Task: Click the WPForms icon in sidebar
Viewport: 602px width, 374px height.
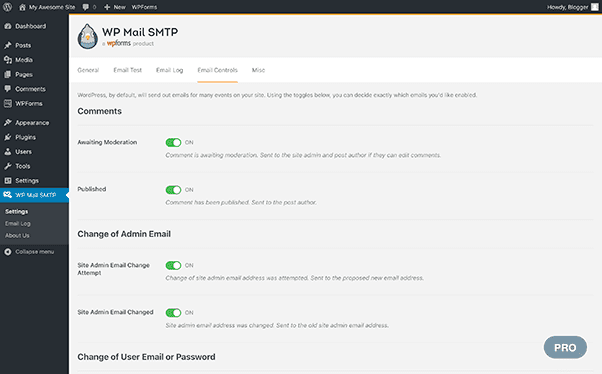Action: pyautogui.click(x=8, y=103)
